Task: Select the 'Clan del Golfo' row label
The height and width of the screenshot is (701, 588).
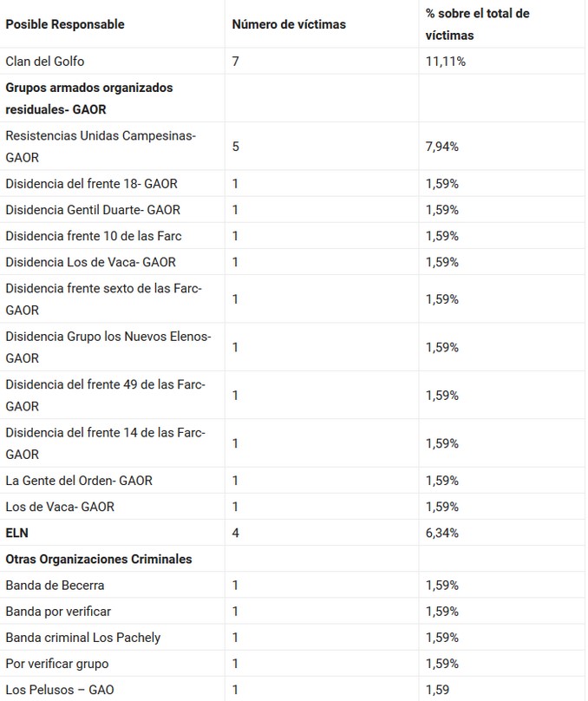Action: (45, 62)
